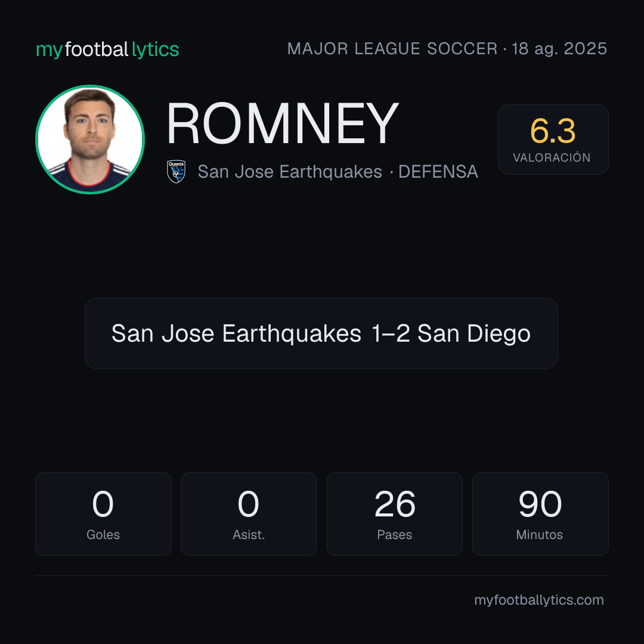Viewport: 644px width, 644px height.
Task: Select the DEFENSA position label
Action: (438, 172)
